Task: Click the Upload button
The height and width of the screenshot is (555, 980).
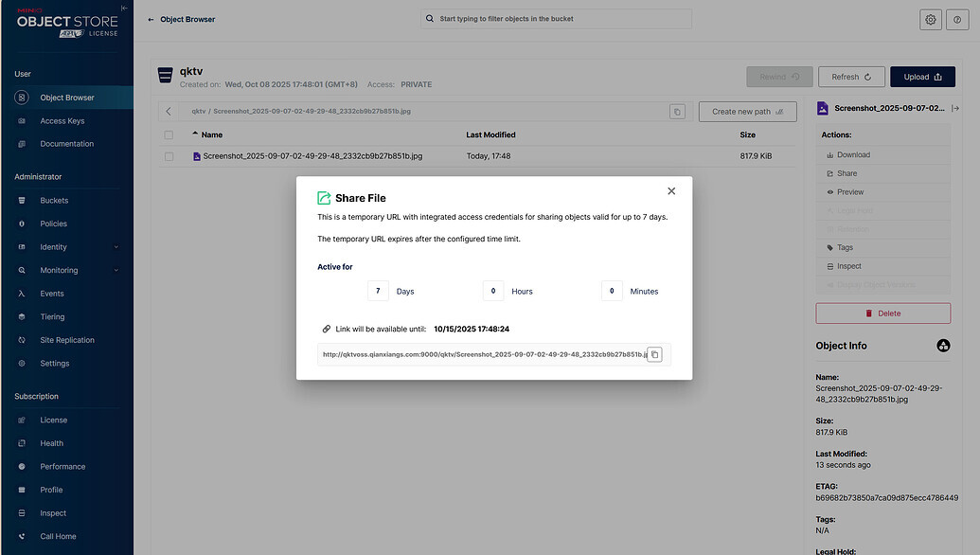Action: pos(922,77)
